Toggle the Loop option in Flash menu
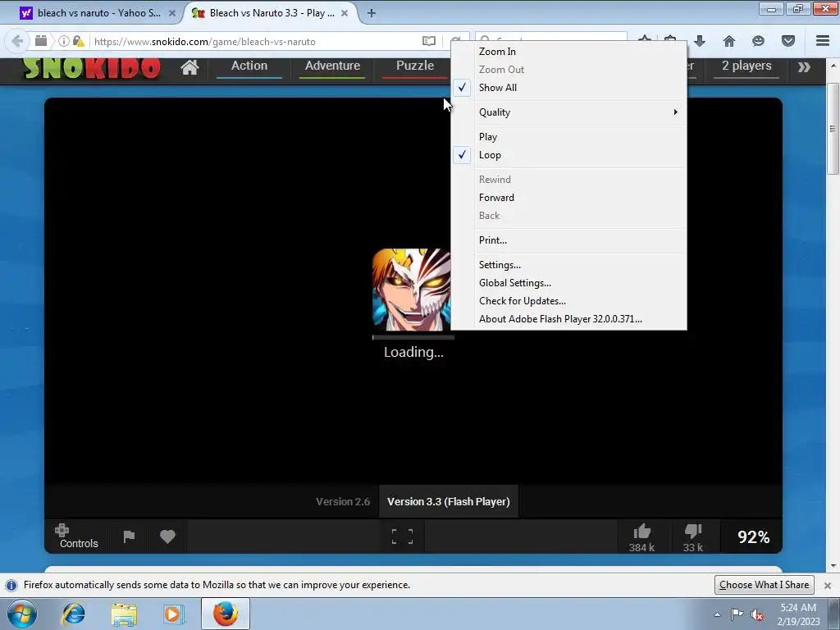Screen dimensions: 840x630 568,155
